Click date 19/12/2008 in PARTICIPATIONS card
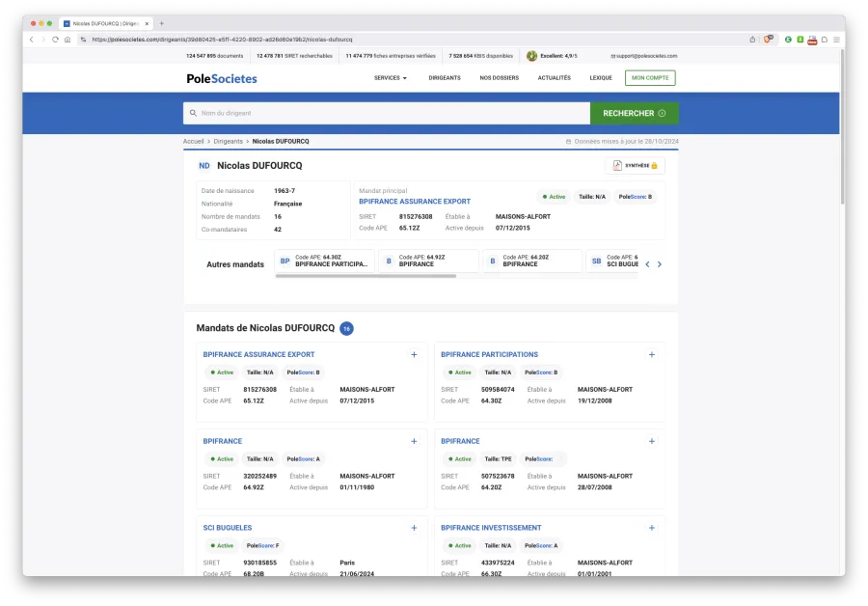The image size is (868, 606). (594, 401)
